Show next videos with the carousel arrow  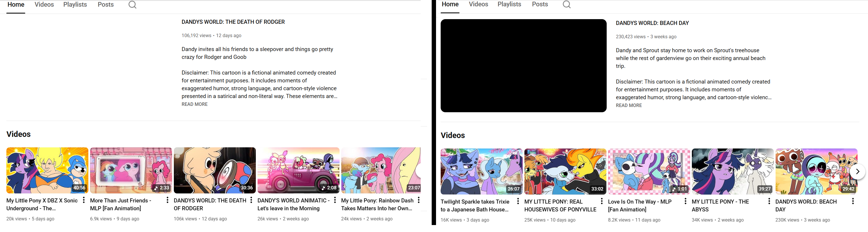pos(858,172)
